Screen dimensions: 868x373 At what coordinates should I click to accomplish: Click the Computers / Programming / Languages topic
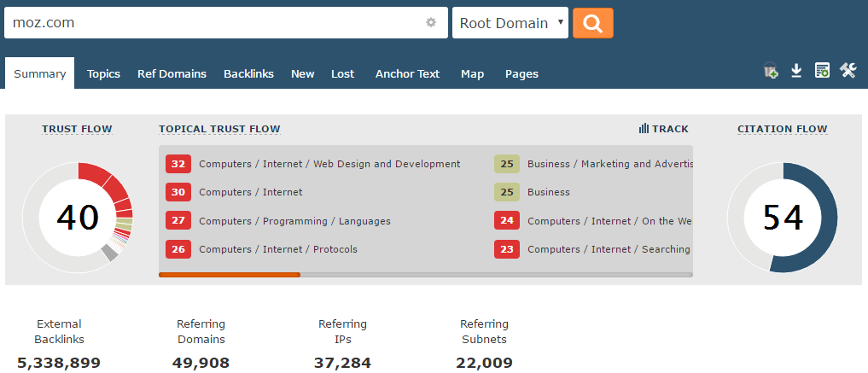294,221
